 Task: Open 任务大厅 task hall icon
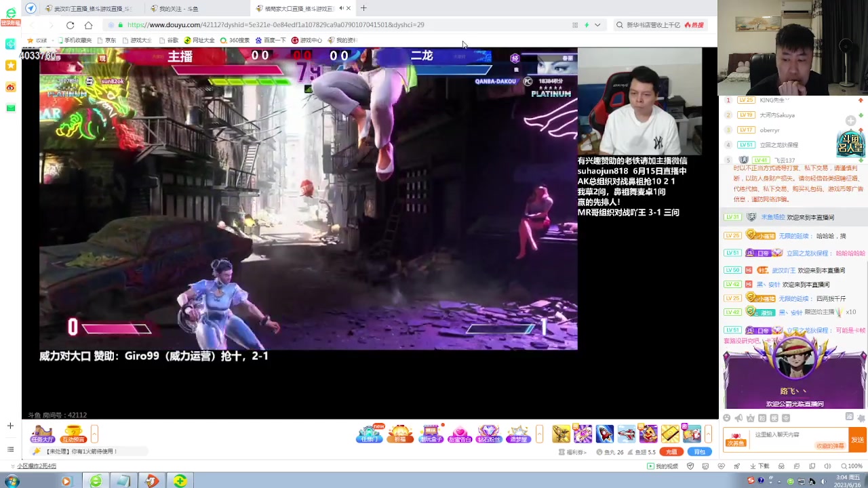tap(43, 434)
